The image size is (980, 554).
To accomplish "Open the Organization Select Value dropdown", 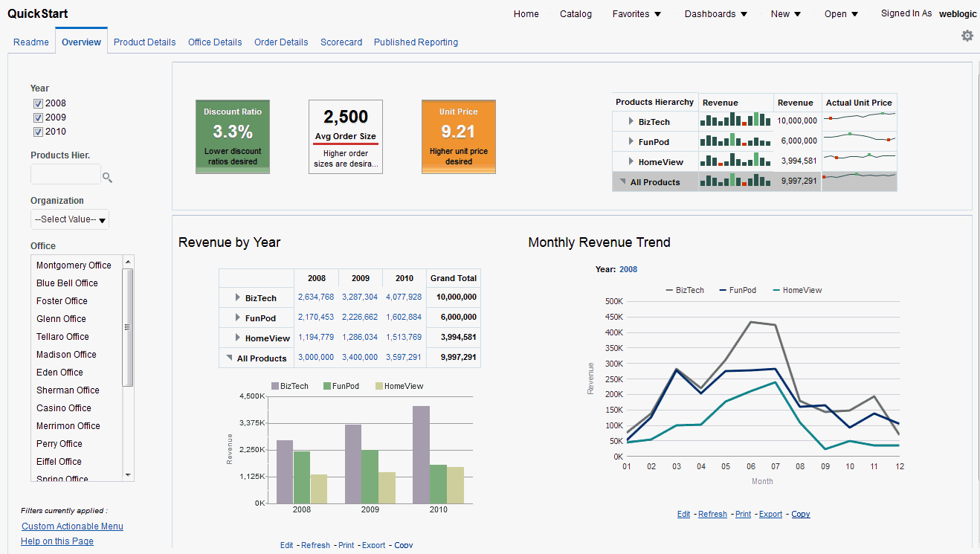I will pyautogui.click(x=69, y=219).
